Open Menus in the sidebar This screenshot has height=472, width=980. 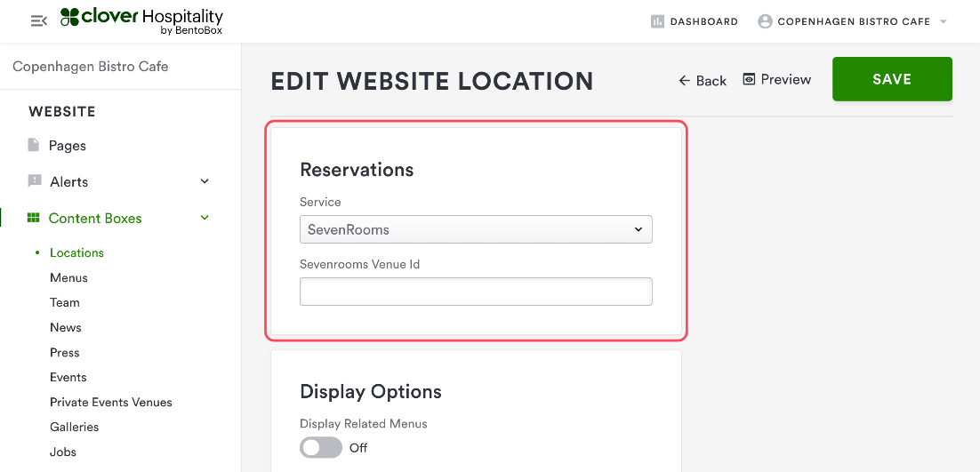pos(68,277)
